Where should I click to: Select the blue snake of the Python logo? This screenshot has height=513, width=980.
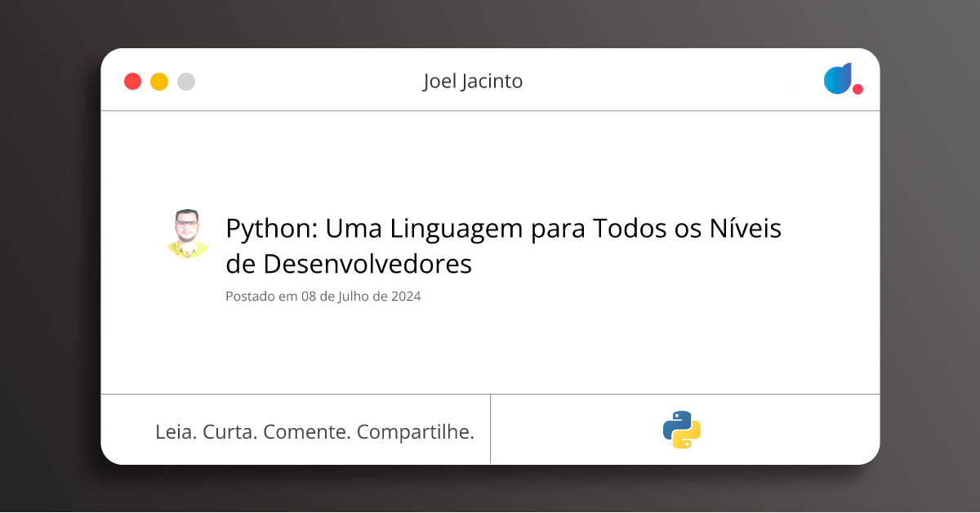pyautogui.click(x=675, y=423)
